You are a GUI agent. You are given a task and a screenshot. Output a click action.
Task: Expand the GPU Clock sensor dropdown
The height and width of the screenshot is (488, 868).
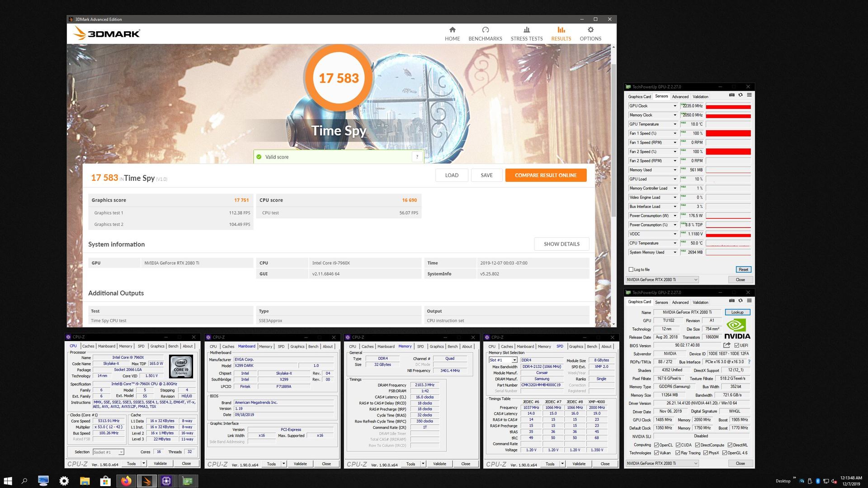(x=675, y=106)
